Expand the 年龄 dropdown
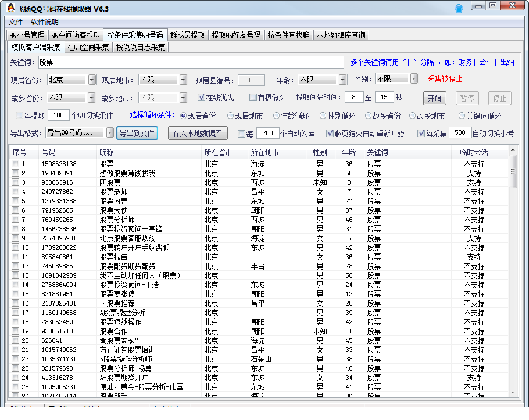 (x=350, y=80)
